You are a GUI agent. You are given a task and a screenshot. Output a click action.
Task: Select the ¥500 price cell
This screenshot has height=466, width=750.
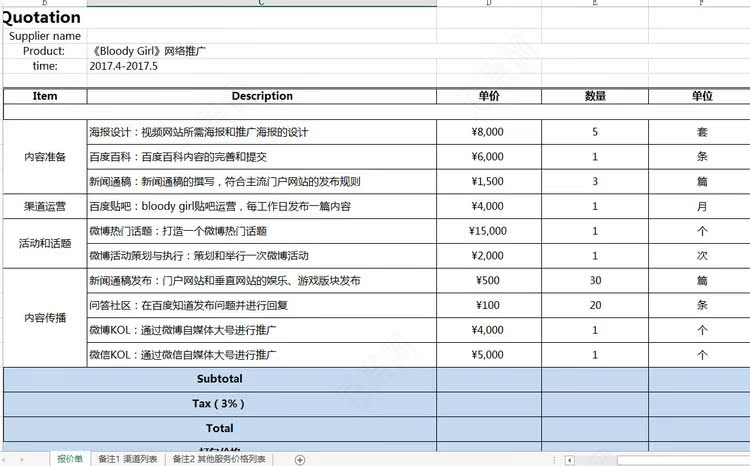point(489,281)
